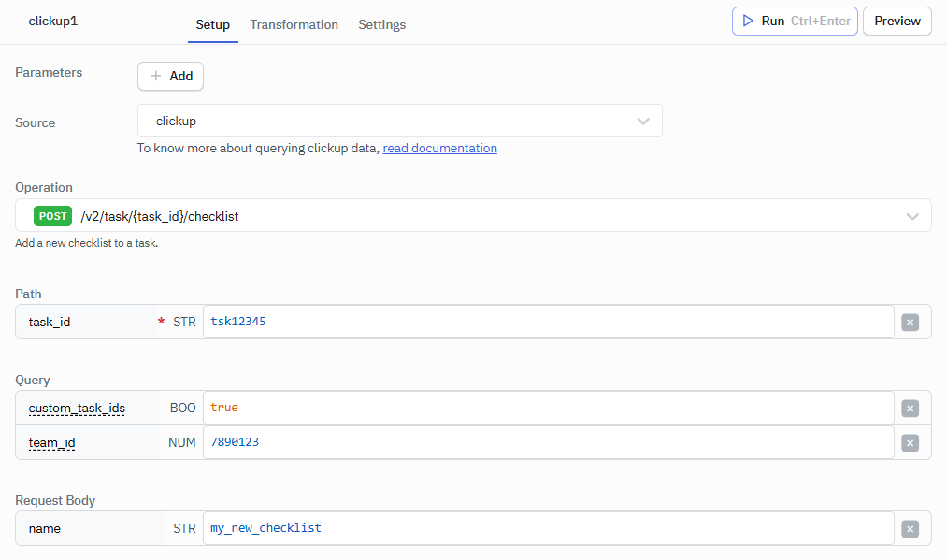Run the query
This screenshot has width=947, height=560.
click(x=795, y=22)
